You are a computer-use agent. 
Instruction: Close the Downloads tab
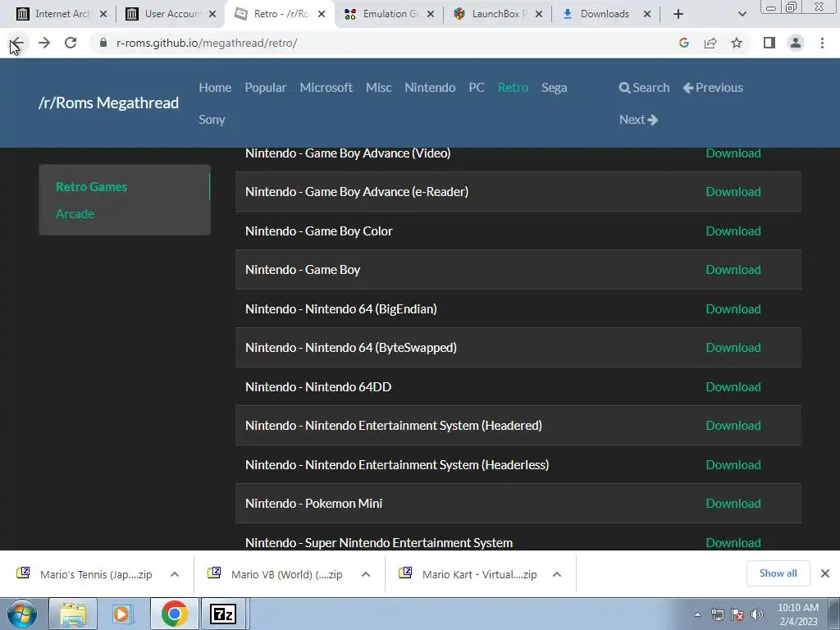click(x=647, y=14)
